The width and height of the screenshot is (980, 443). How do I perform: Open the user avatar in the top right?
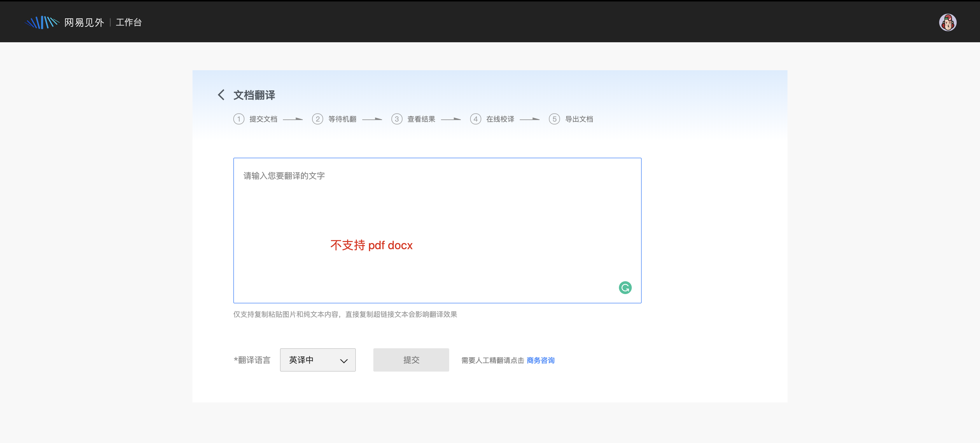point(947,22)
